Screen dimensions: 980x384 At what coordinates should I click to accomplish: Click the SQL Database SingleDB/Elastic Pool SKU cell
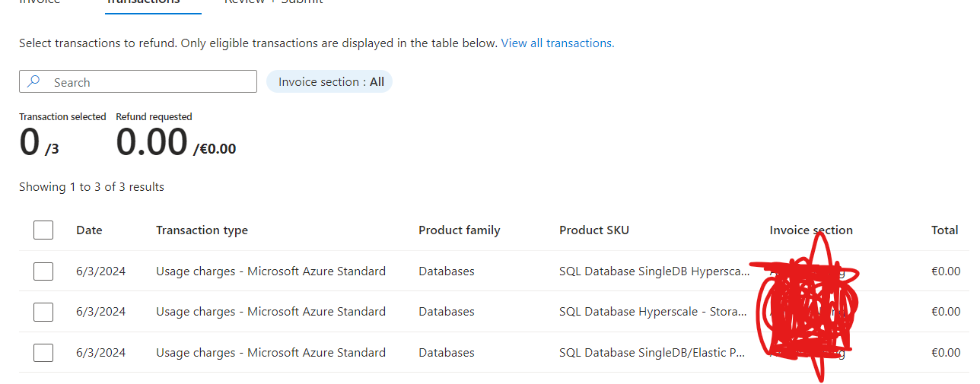click(x=651, y=353)
